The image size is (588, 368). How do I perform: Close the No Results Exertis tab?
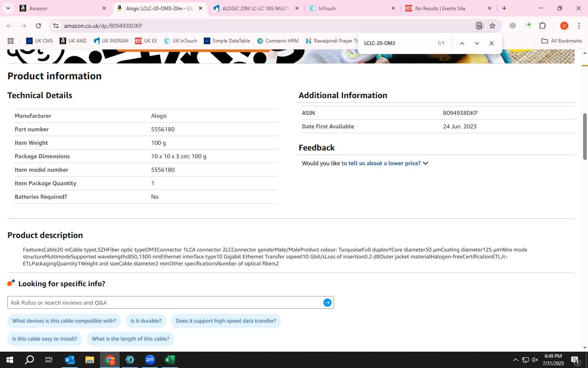(x=490, y=8)
